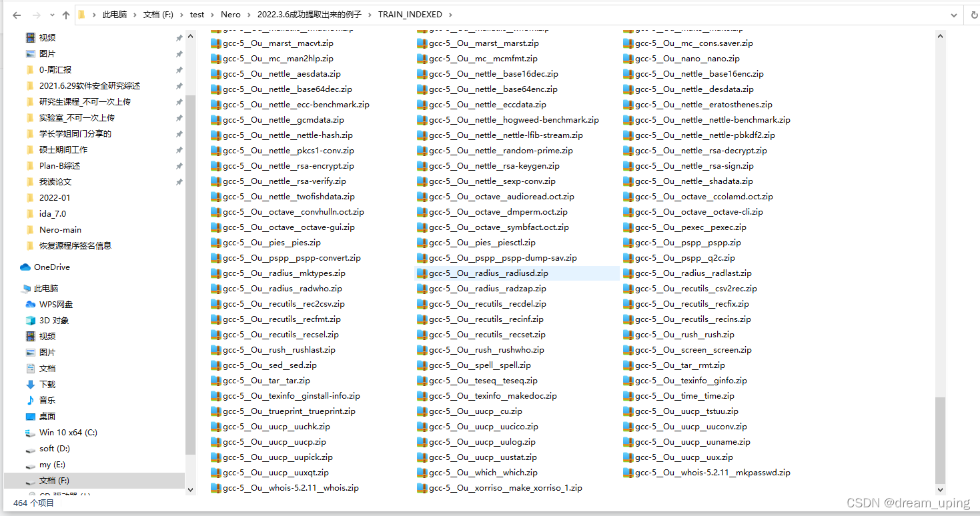Select gcc-5__Ou__sed__sed.zip archive icon
Screen dimensions: 980x516
coord(215,365)
